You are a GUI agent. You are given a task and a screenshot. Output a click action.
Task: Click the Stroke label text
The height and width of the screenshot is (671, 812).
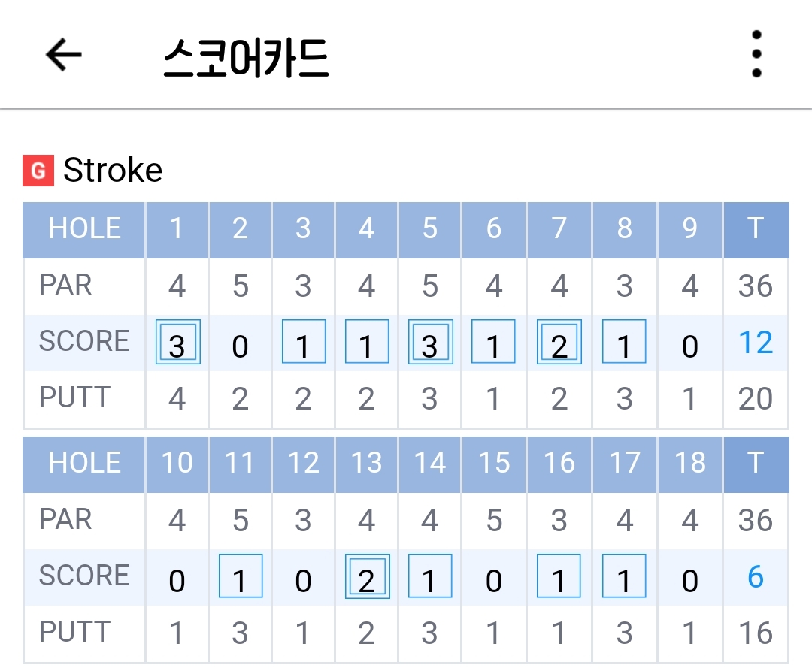point(113,171)
